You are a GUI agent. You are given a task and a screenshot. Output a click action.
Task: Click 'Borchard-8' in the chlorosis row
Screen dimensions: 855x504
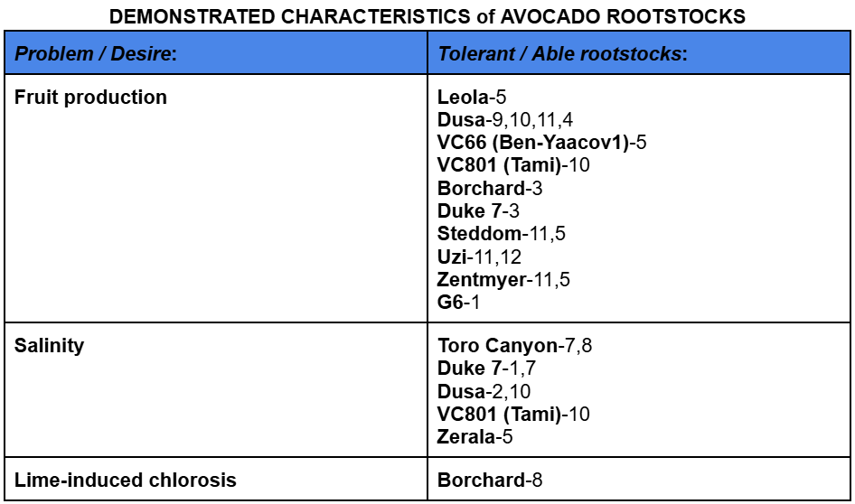click(490, 481)
